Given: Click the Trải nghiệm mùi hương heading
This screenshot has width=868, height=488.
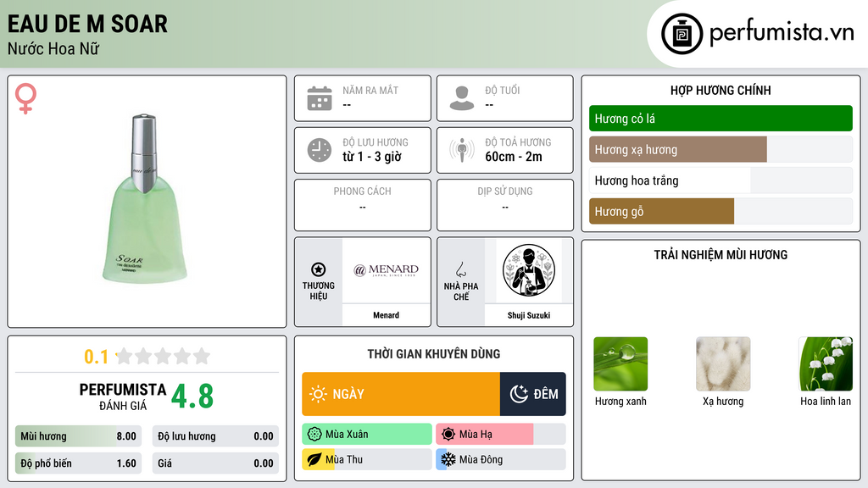Looking at the screenshot, I should coord(721,255).
